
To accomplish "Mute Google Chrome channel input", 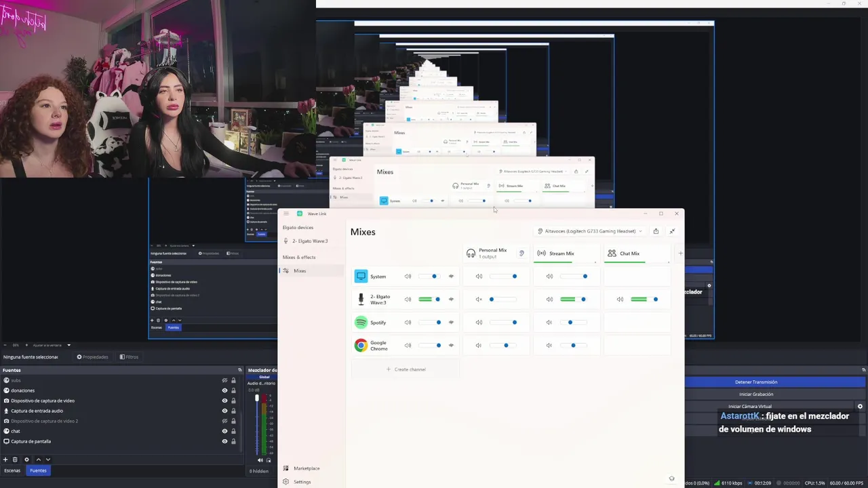I will point(408,346).
